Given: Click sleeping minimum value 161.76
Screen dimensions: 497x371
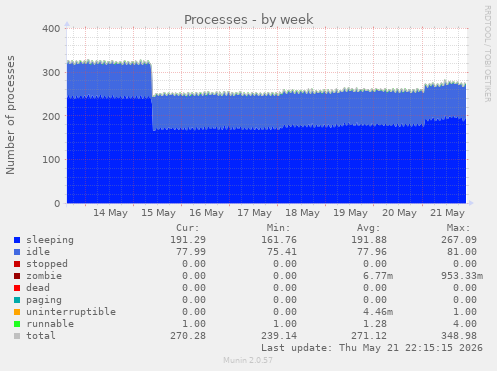Looking at the screenshot, I should 279,240.
